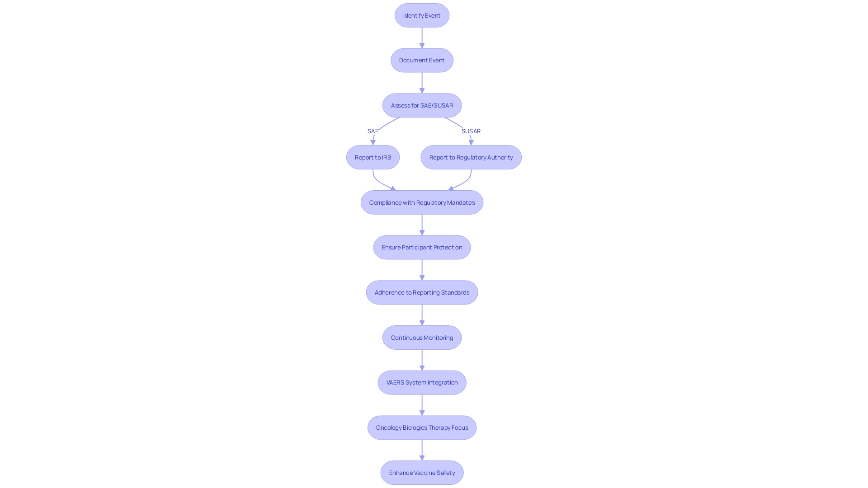The width and height of the screenshot is (868, 488).
Task: Click the Report to Regulatory Authority node icon
Action: 471,157
